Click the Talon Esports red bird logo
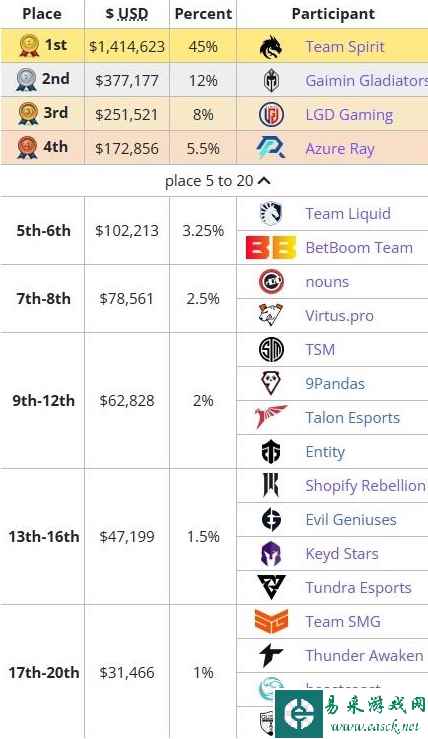 pos(271,417)
